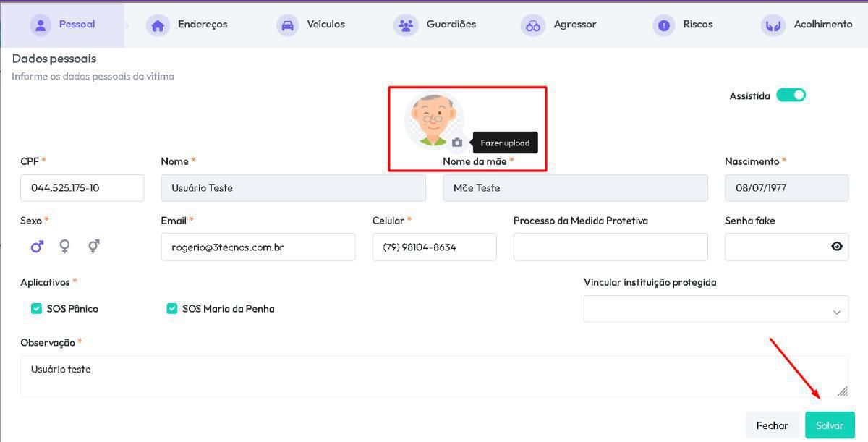Click the Salvar button

830,425
